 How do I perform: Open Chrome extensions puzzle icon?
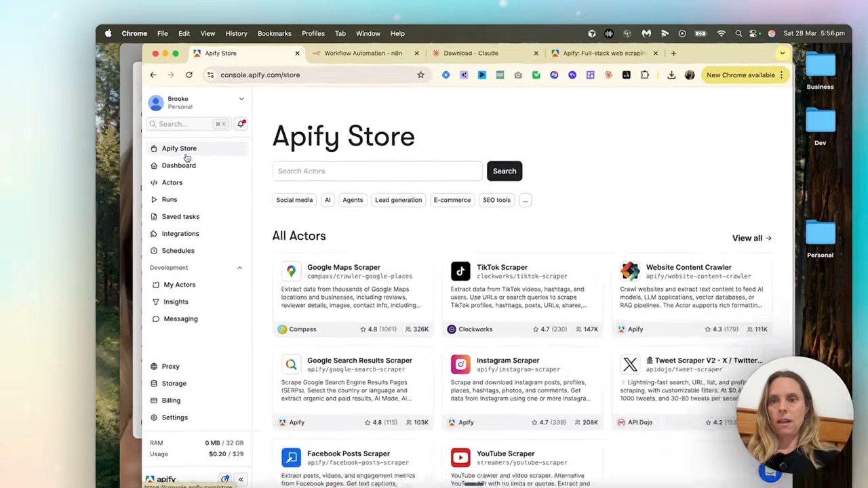pos(644,75)
